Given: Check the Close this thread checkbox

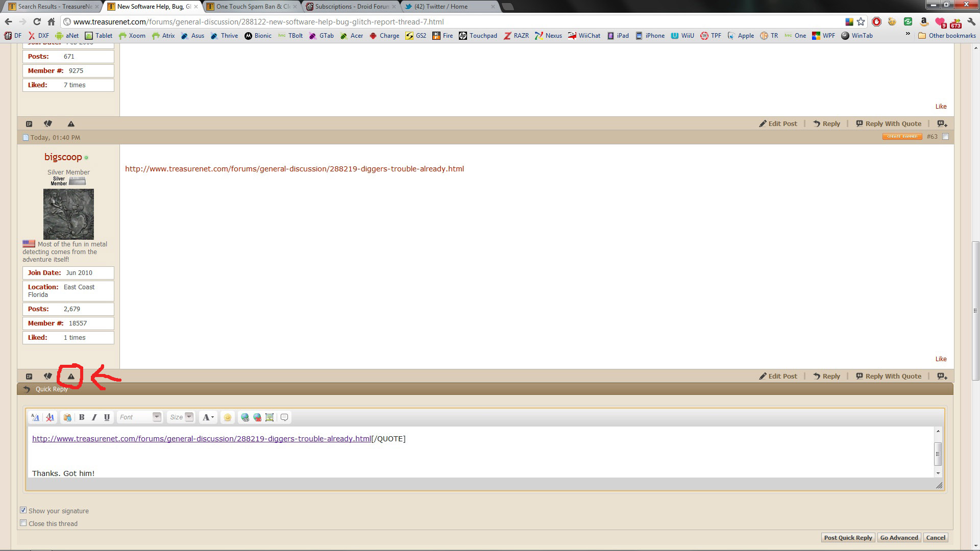Looking at the screenshot, I should coord(23,523).
